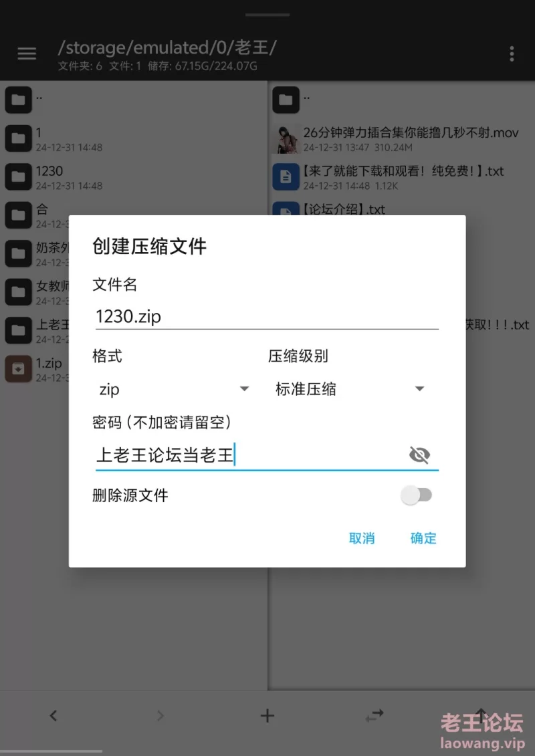This screenshot has height=756, width=535.
Task: Open the .mov video thumbnail
Action: 285,139
